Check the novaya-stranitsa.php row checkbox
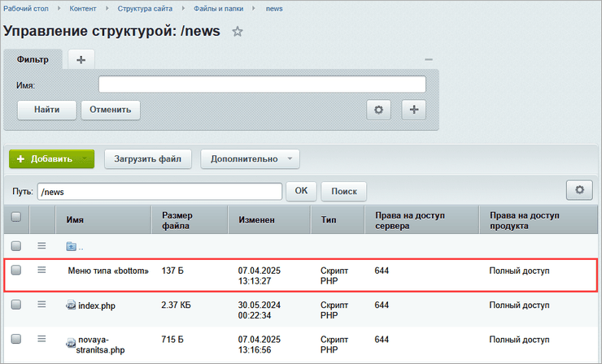Image resolution: width=602 pixels, height=364 pixels. coord(16,339)
